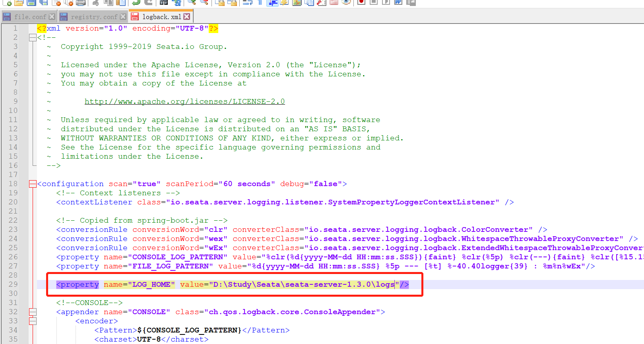Open the apache.org LICENSE-2.0 link
The width and height of the screenshot is (644, 344).
click(x=184, y=101)
